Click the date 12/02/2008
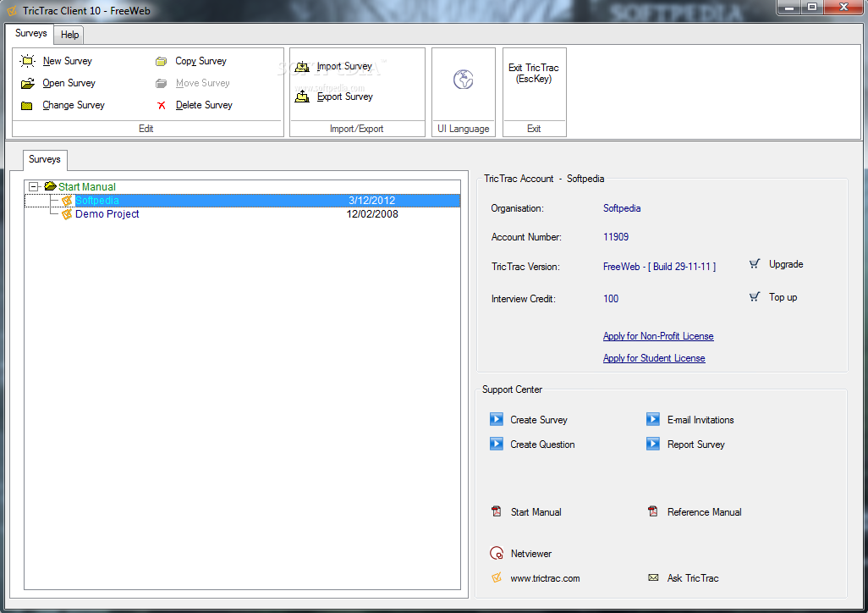This screenshot has width=868, height=613. tap(372, 214)
